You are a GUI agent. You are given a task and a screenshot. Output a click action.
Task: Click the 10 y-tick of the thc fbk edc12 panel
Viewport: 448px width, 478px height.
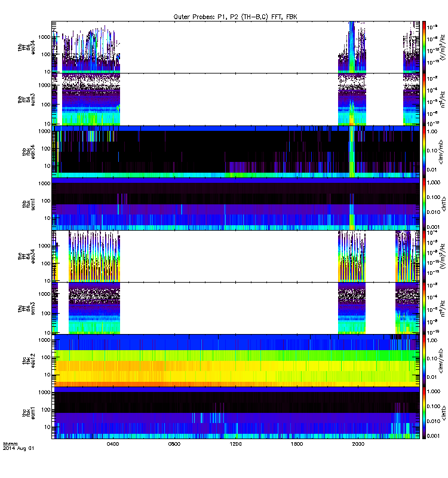click(x=47, y=375)
